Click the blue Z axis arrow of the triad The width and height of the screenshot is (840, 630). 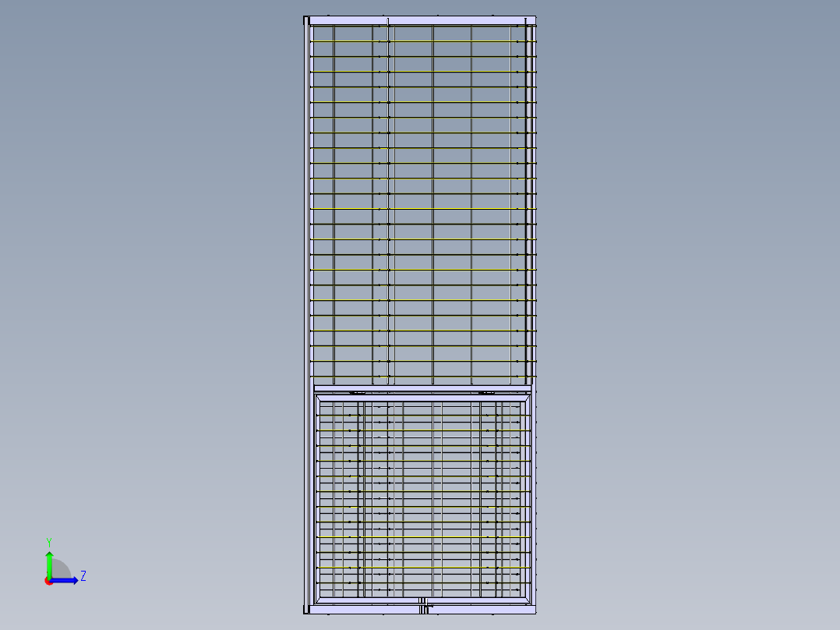tap(64, 581)
